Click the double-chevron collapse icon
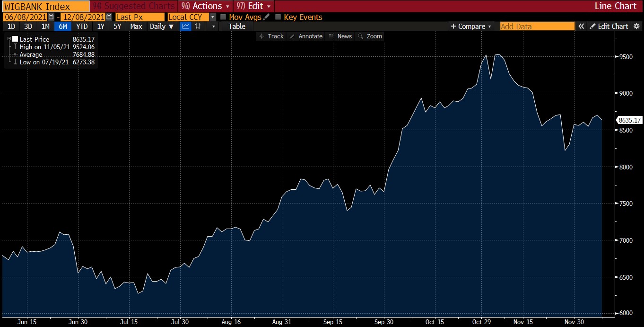Screen dimensions: 644x327 (581, 27)
